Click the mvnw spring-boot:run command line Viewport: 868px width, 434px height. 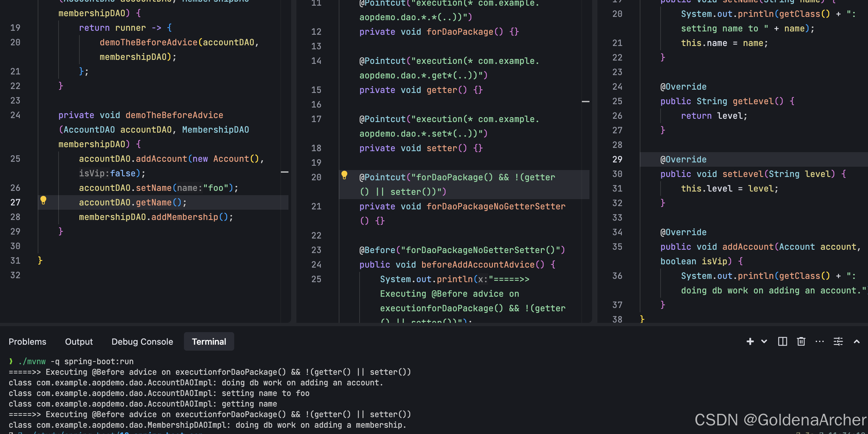tap(76, 362)
